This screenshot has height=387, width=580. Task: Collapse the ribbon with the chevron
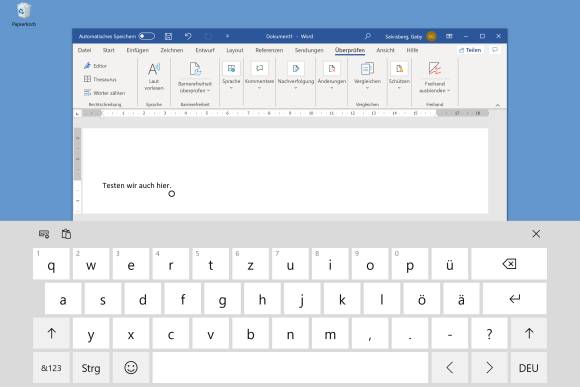(x=498, y=105)
